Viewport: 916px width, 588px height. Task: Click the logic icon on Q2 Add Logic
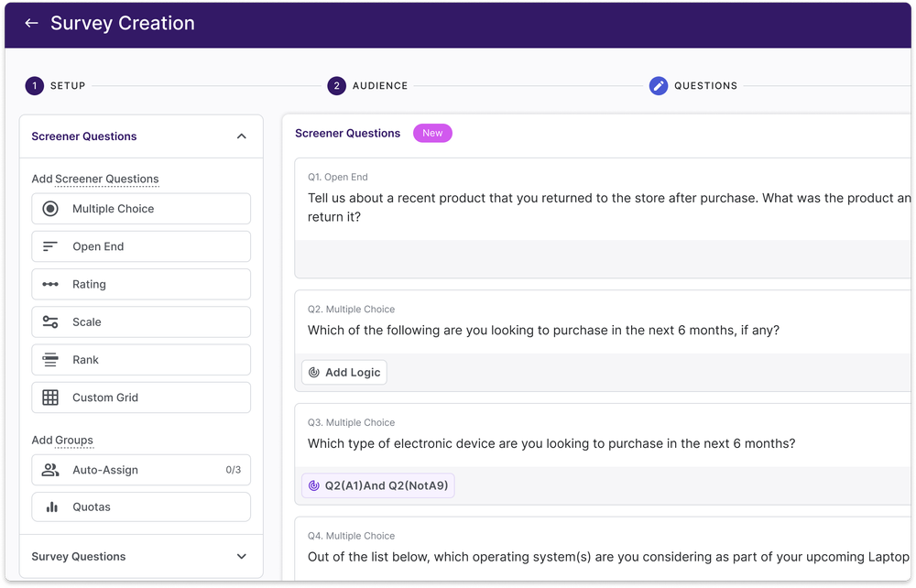(x=313, y=373)
